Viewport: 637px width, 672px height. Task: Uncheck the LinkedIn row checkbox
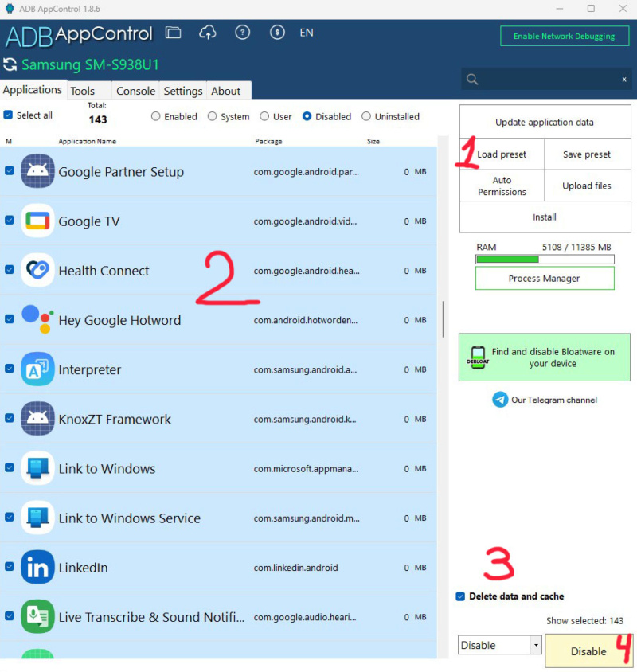[x=9, y=567]
